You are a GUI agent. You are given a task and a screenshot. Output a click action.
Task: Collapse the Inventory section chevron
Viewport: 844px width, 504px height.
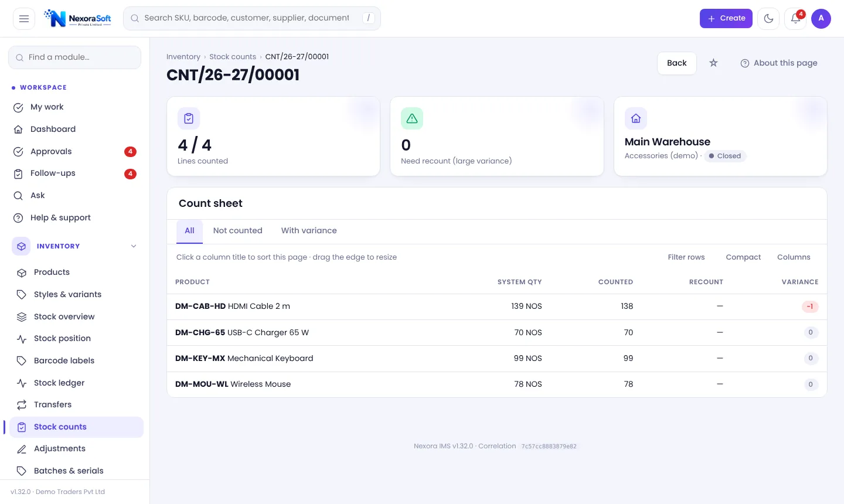[134, 246]
